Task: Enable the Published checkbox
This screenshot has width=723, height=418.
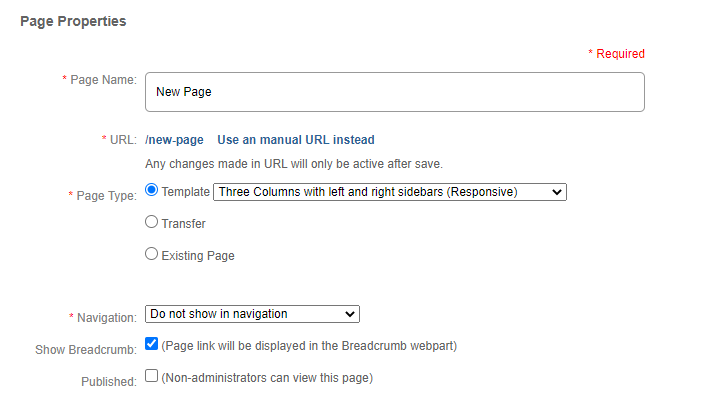Action: coord(151,376)
